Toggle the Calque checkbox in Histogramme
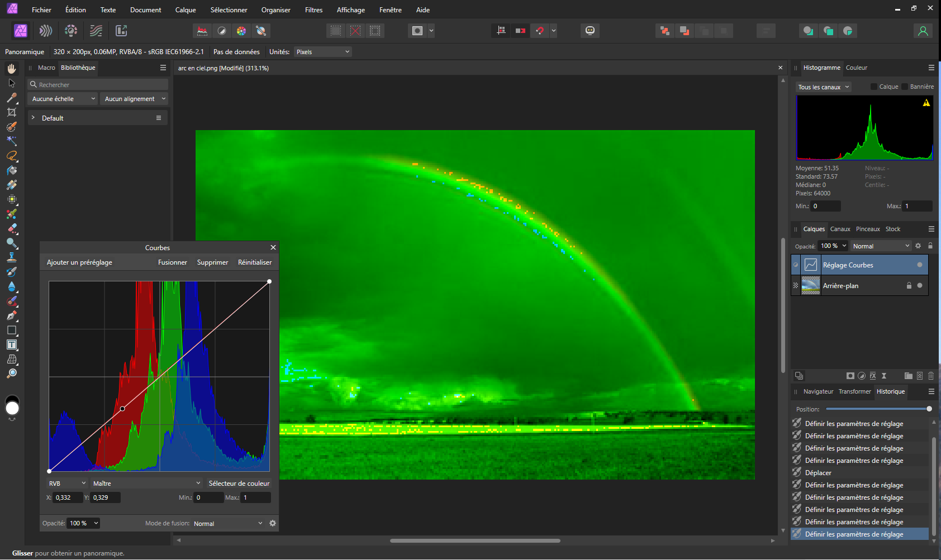 [x=874, y=87]
